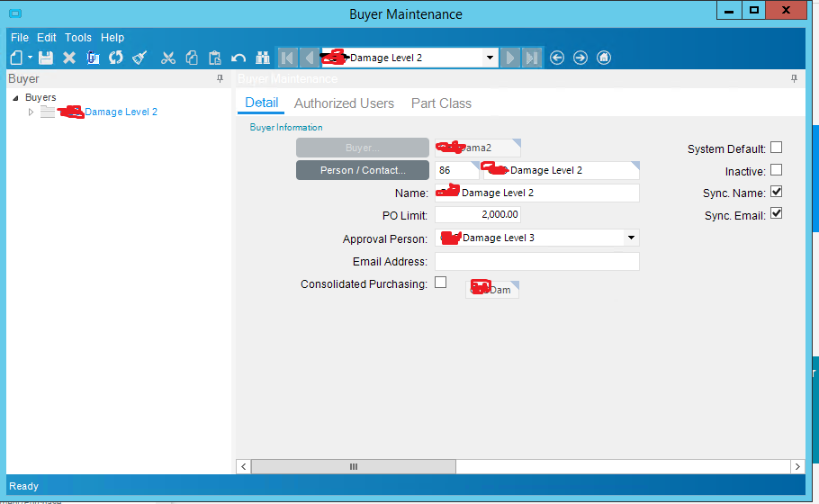Image resolution: width=819 pixels, height=504 pixels.
Task: Click the Buyer Information group label
Action: pos(286,128)
